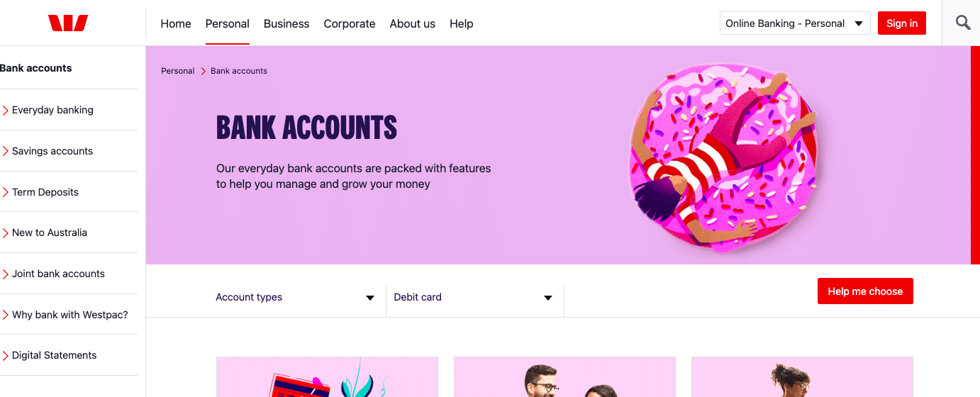Screen dimensions: 980x397
Task: Click the red Sign in button
Action: [x=902, y=23]
